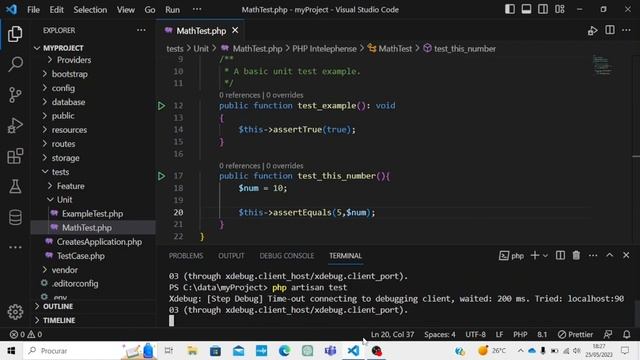Open the Explorer view in activity bar
Screen dimensions: 640x360
click(x=15, y=34)
